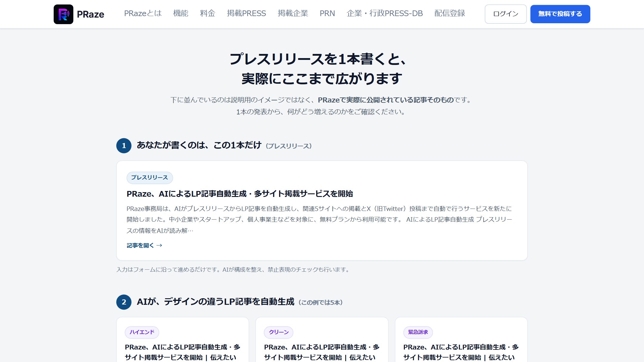Click heading AIが、デザインの違うLP記事を自動生成
Image resolution: width=644 pixels, height=362 pixels.
coord(216,302)
